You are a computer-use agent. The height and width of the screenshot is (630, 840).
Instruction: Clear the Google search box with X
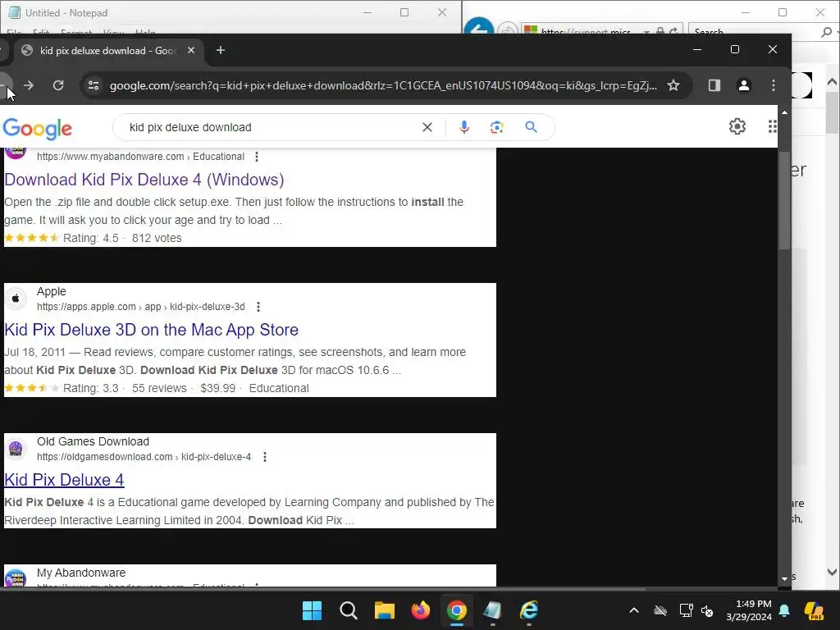pyautogui.click(x=427, y=127)
